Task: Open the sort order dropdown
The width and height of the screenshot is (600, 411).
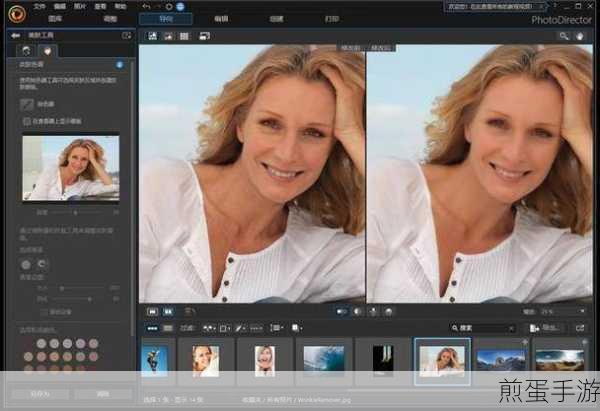Action: (x=276, y=328)
